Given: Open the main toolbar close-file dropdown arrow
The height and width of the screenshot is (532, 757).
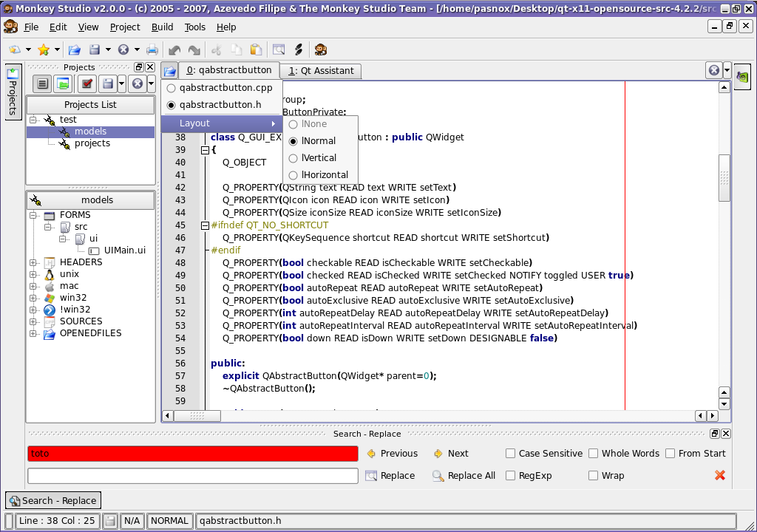Looking at the screenshot, I should (137, 50).
